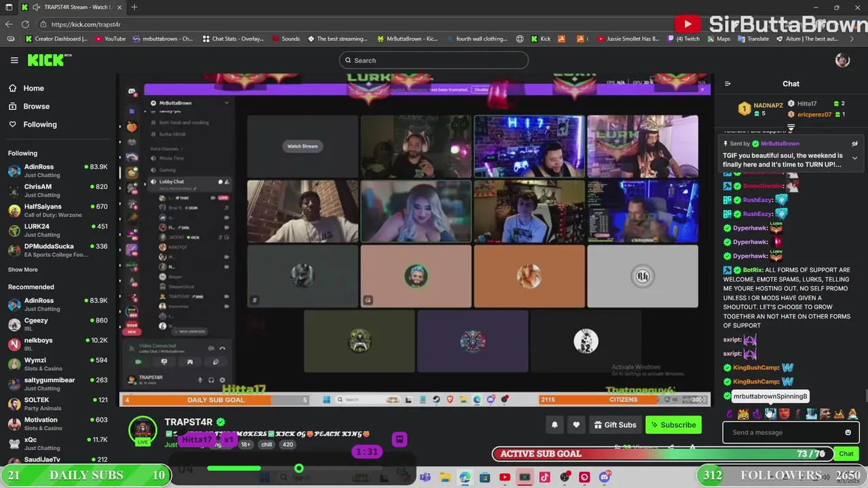The width and height of the screenshot is (868, 488).
Task: Open TikTok from the Windows taskbar
Action: tap(545, 478)
